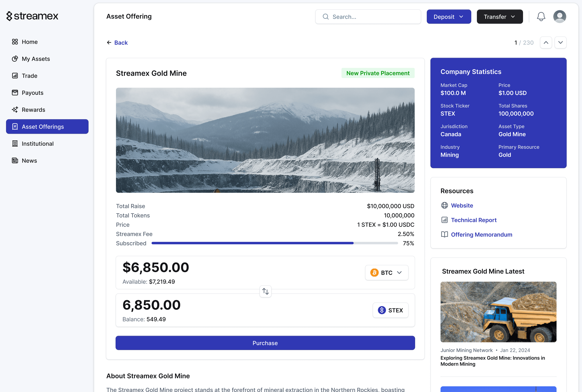Open Rewards in the sidebar

(x=47, y=110)
